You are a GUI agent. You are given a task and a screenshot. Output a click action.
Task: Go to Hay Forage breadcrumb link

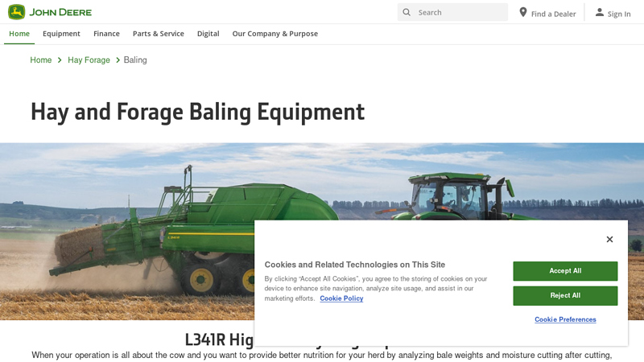89,60
